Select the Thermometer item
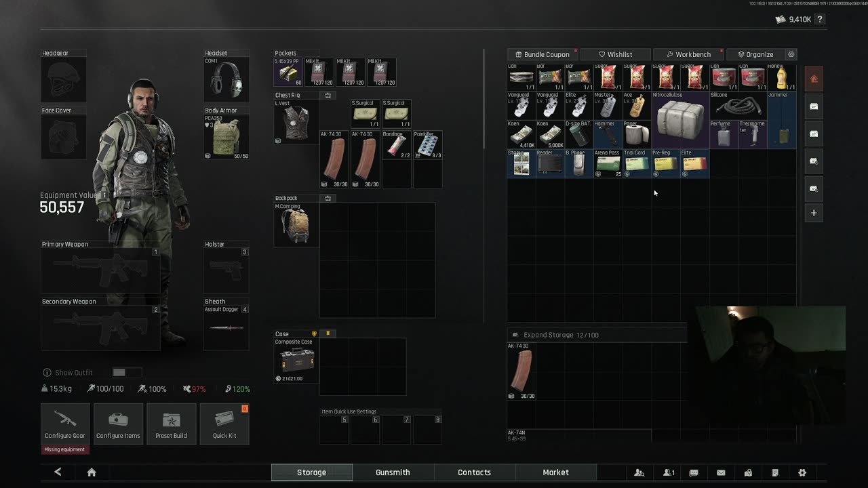This screenshot has width=868, height=488. click(x=752, y=134)
